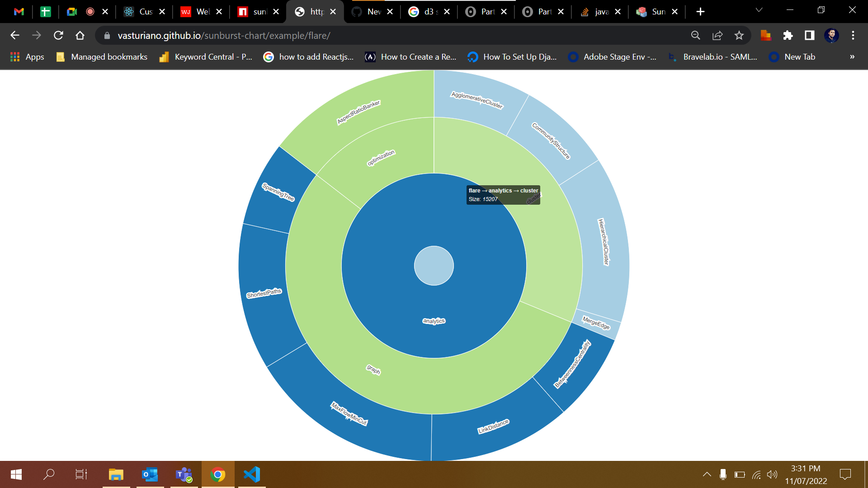Launch Visual Studio Code from the taskbar
Viewport: 868px width, 488px height.
tap(252, 474)
